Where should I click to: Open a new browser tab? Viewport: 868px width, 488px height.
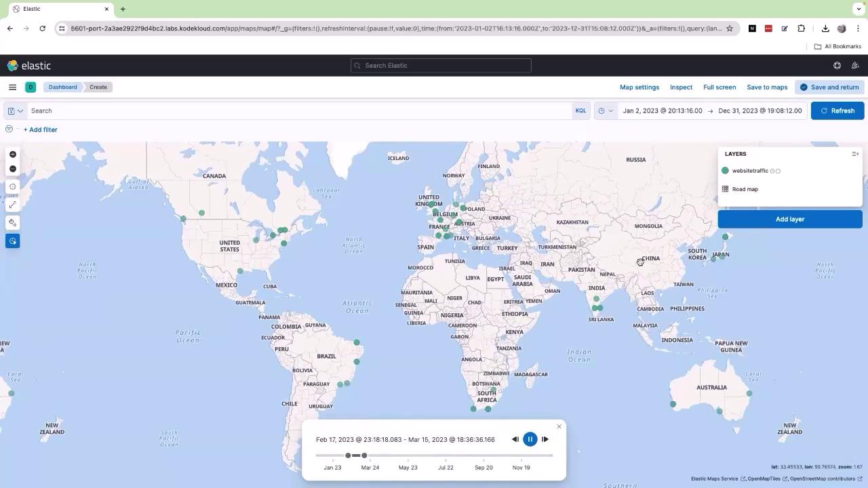123,9
